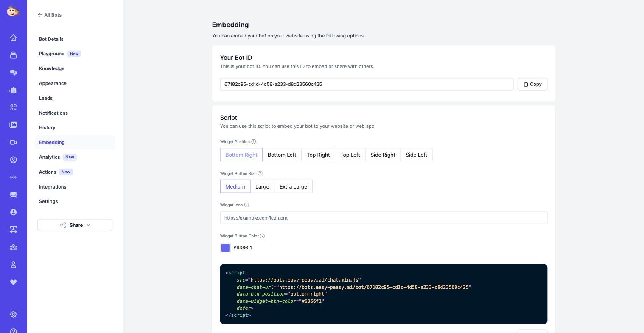Click the Easy-Peasy mascot logo
Image resolution: width=644 pixels, height=333 pixels.
click(13, 11)
